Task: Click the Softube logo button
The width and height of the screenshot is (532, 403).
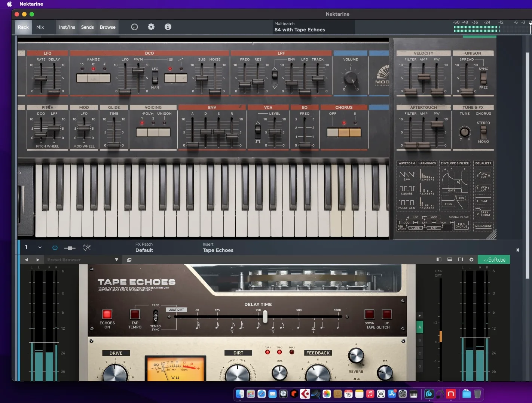Action: click(494, 259)
